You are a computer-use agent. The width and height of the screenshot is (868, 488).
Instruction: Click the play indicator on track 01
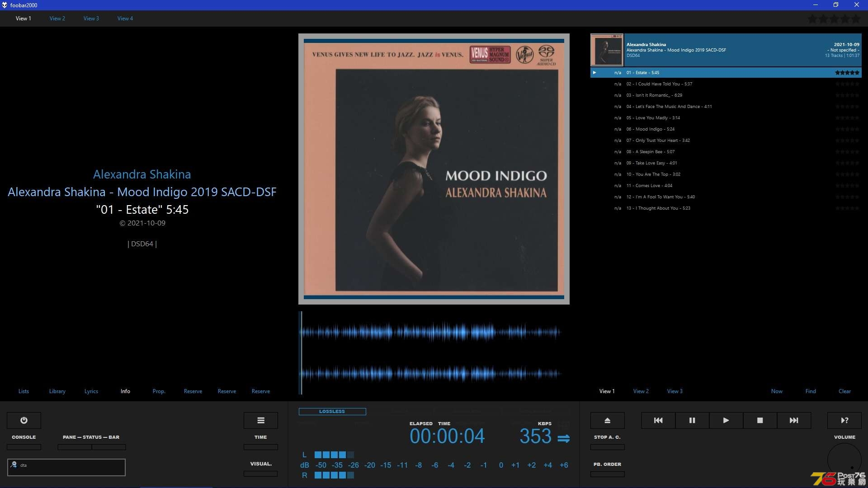594,72
